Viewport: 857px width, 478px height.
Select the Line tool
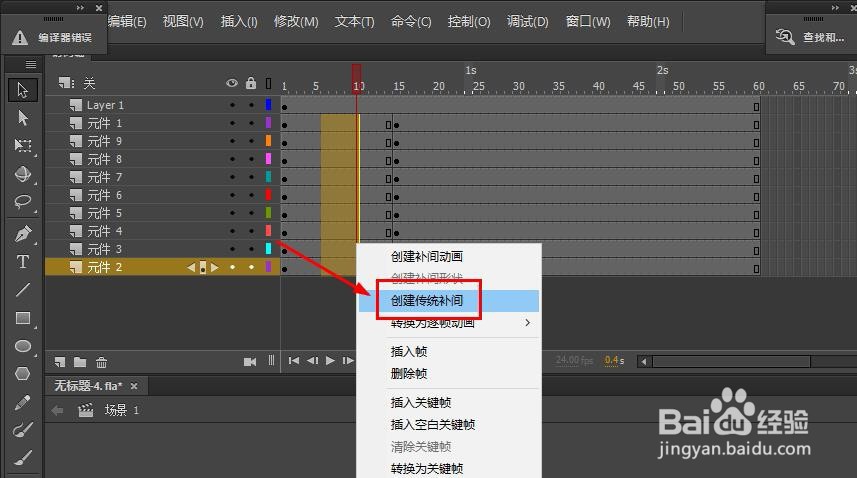tap(22, 290)
